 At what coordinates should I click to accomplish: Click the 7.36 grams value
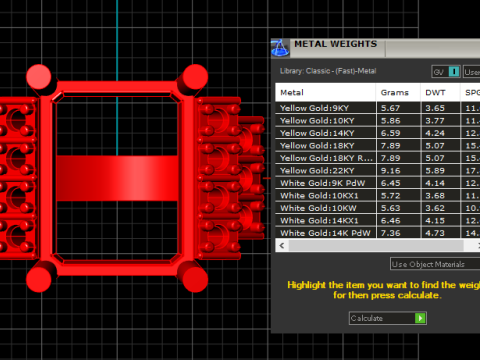coord(390,233)
